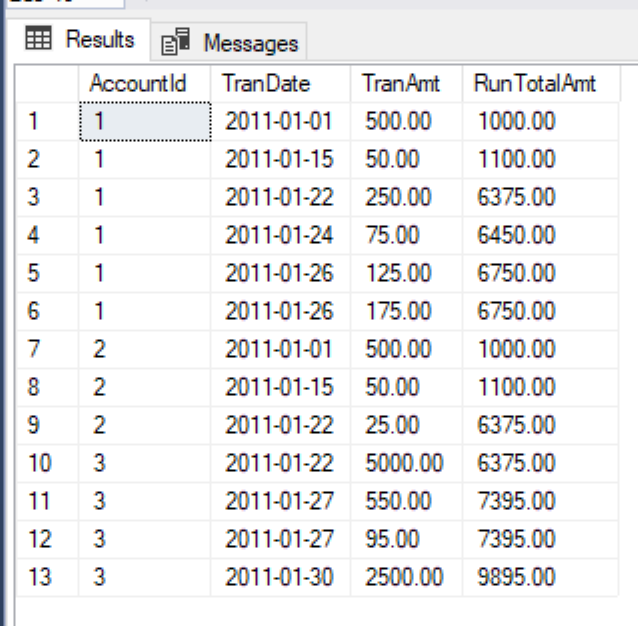This screenshot has width=638, height=626.
Task: Click TranDate 2011-01-22 in row 9
Action: [280, 425]
